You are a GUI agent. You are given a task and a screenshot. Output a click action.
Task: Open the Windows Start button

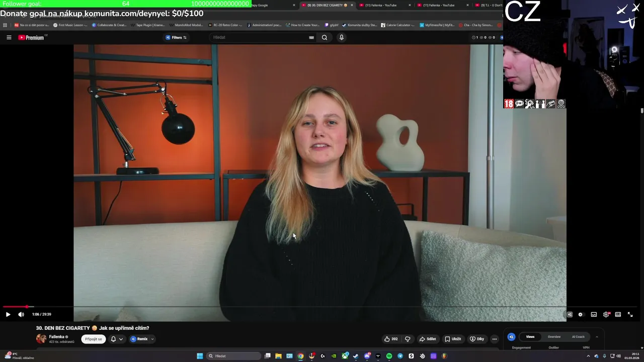click(x=200, y=356)
